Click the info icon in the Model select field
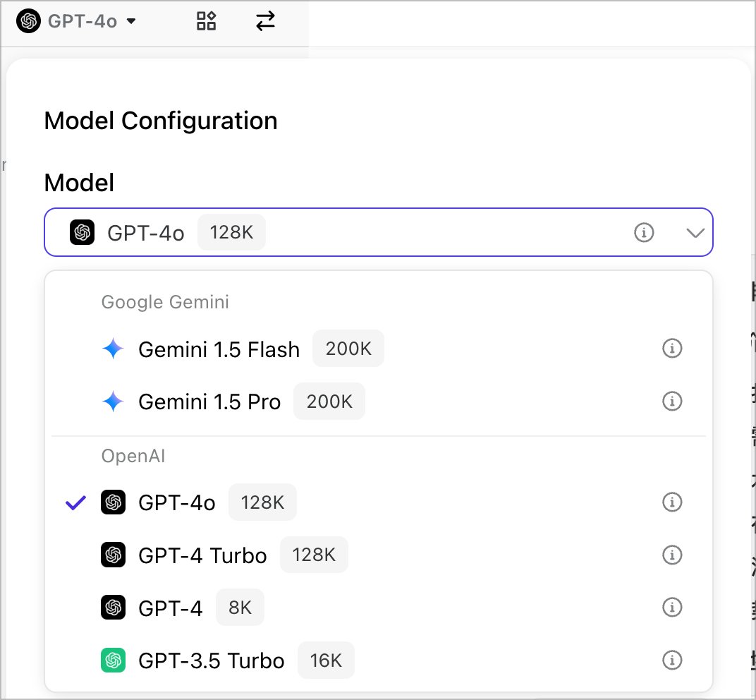The height and width of the screenshot is (700, 756). [x=644, y=232]
